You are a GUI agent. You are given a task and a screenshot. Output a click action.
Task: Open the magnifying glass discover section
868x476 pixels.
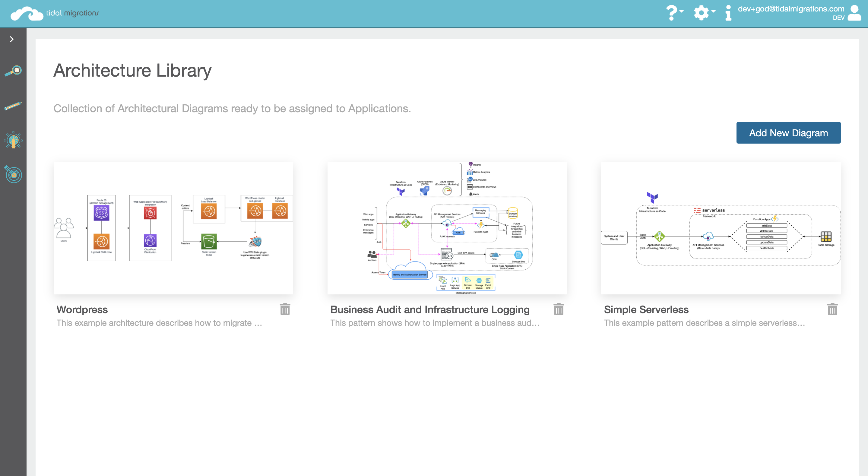pyautogui.click(x=13, y=71)
